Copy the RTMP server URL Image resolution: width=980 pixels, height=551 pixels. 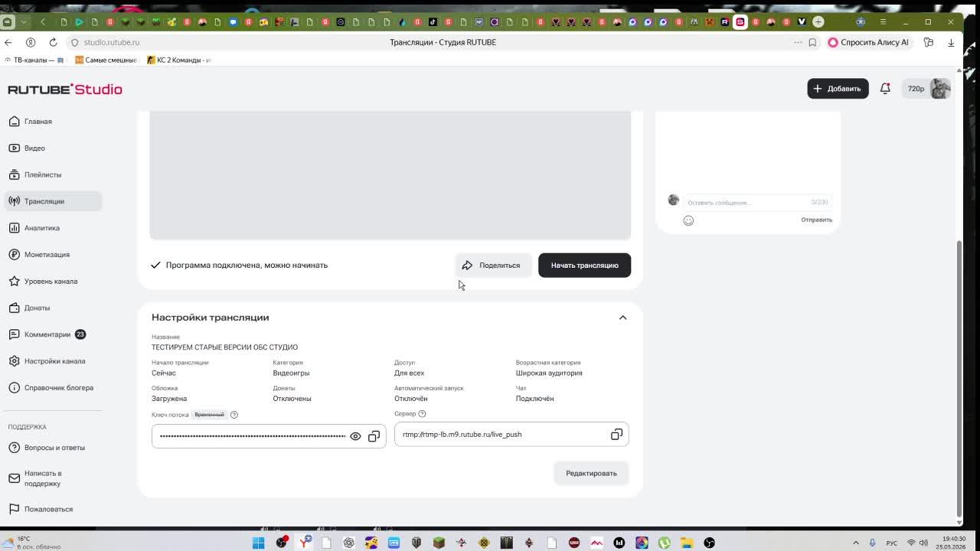pos(616,435)
